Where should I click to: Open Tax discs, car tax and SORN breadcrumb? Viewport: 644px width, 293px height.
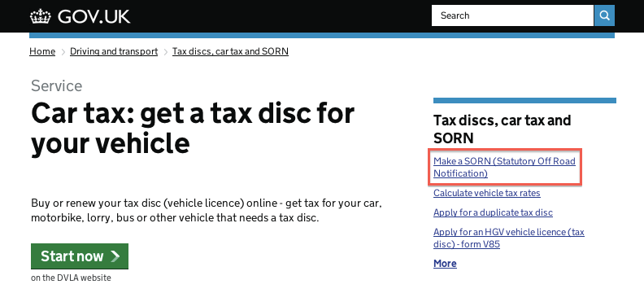click(x=230, y=51)
